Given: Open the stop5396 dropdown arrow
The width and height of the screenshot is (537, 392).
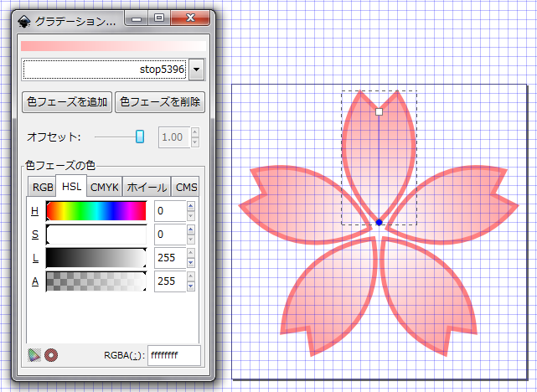Looking at the screenshot, I should tap(197, 69).
